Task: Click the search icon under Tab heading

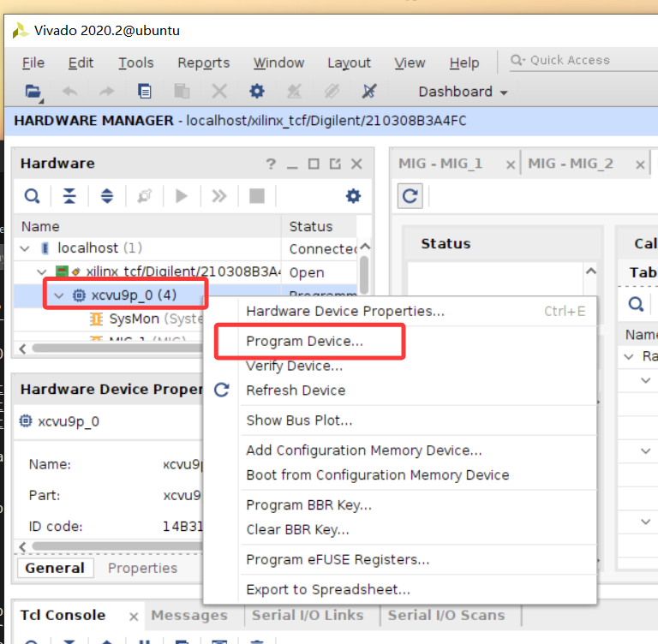Action: tap(636, 304)
